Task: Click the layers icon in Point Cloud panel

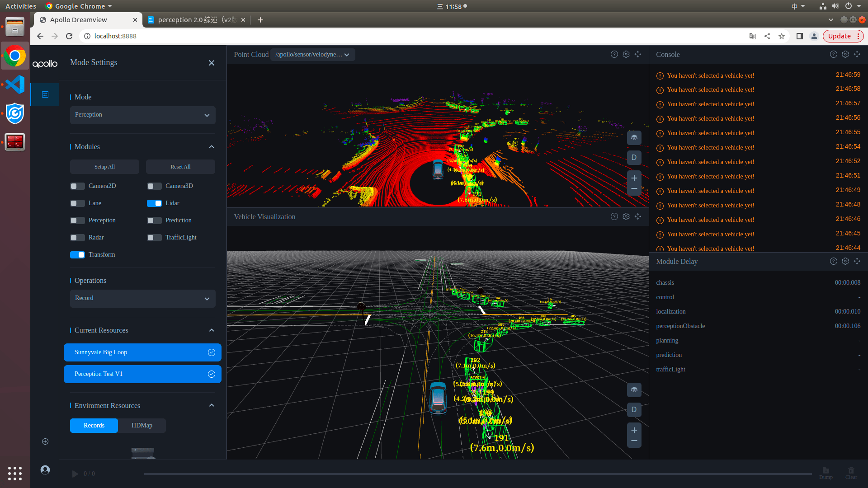Action: point(634,138)
